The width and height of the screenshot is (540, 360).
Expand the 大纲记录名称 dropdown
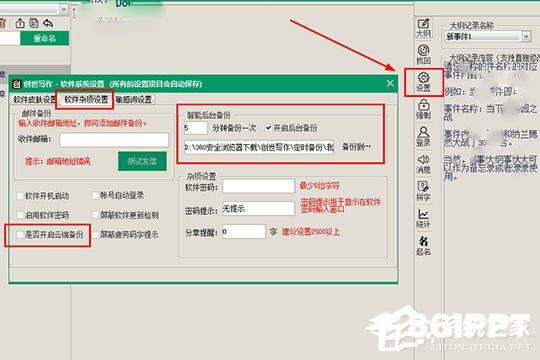tap(526, 36)
